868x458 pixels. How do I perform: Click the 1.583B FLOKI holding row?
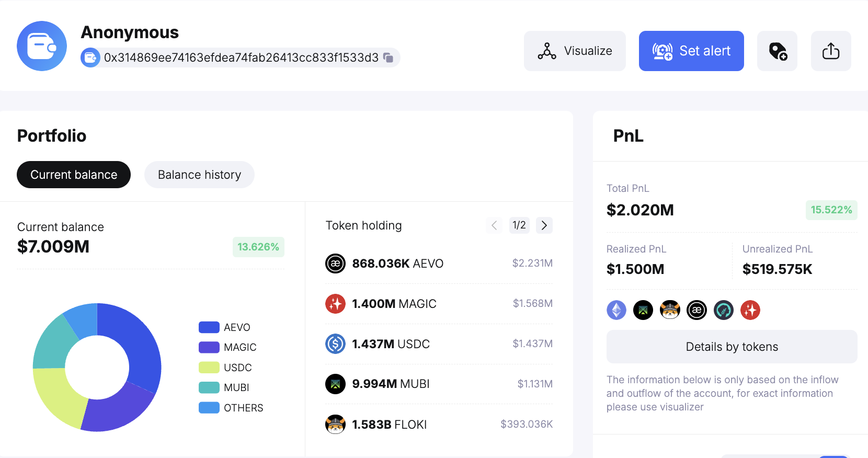(439, 424)
